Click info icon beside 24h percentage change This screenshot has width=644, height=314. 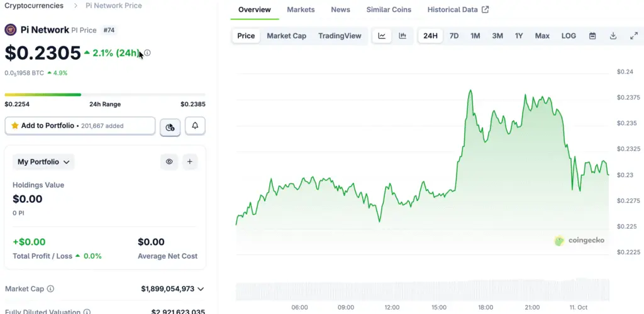point(147,53)
